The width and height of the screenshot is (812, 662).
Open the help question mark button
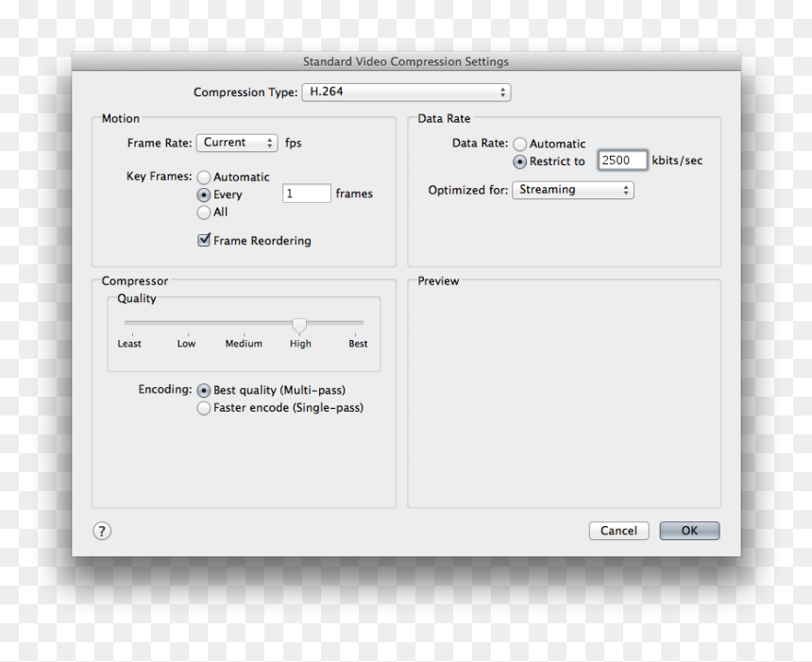tap(102, 531)
